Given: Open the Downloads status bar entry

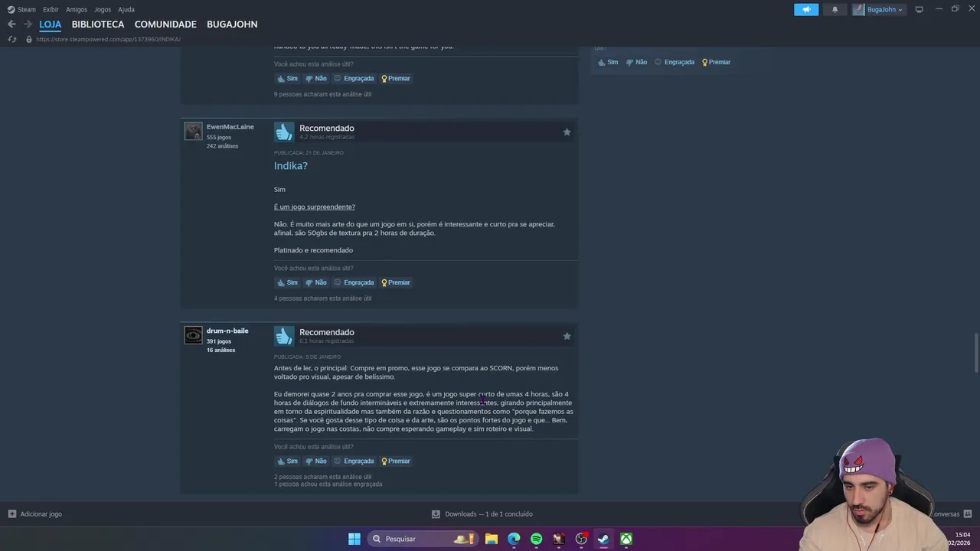Looking at the screenshot, I should pos(482,514).
